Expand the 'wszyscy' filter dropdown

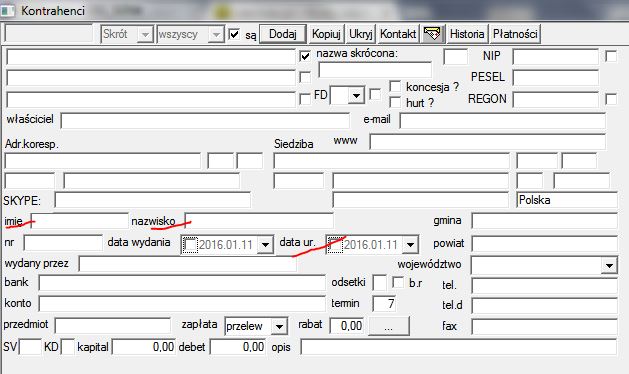tap(216, 35)
